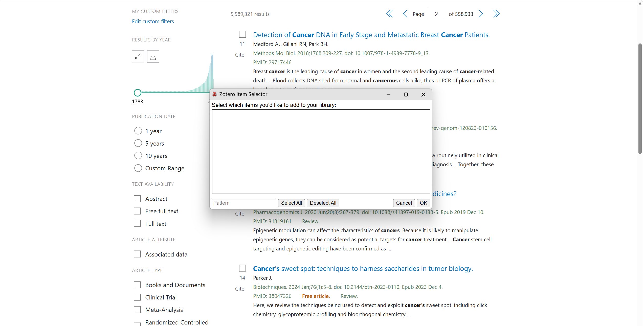The height and width of the screenshot is (326, 644).
Task: Confirm with the OK button
Action: coord(423,203)
